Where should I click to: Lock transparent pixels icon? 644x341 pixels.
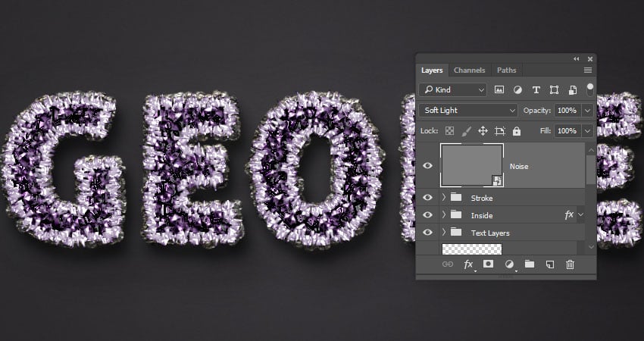[450, 131]
